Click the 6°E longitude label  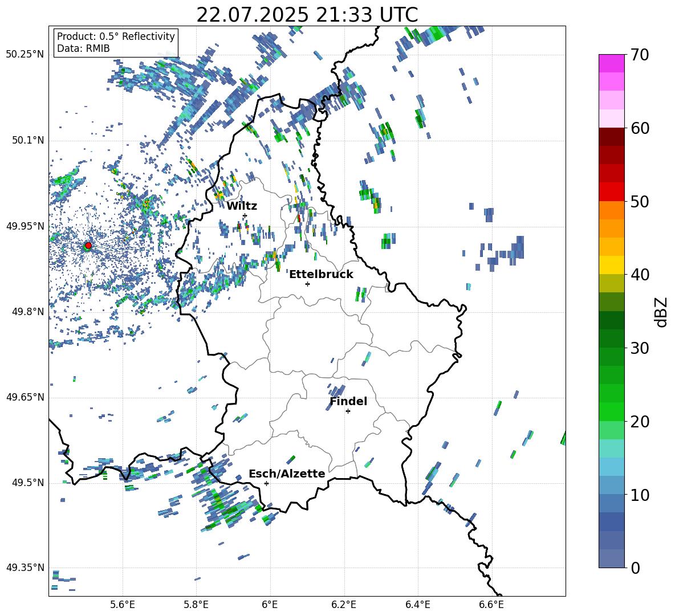click(270, 605)
